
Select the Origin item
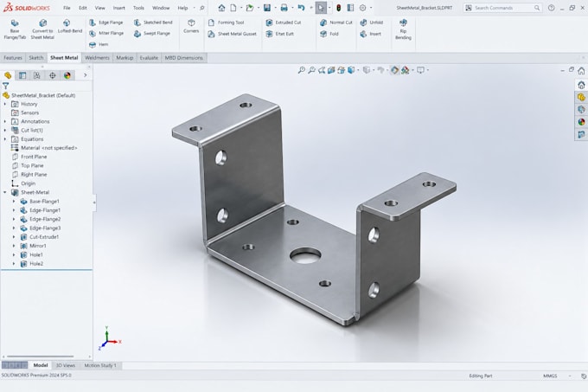(x=23, y=183)
